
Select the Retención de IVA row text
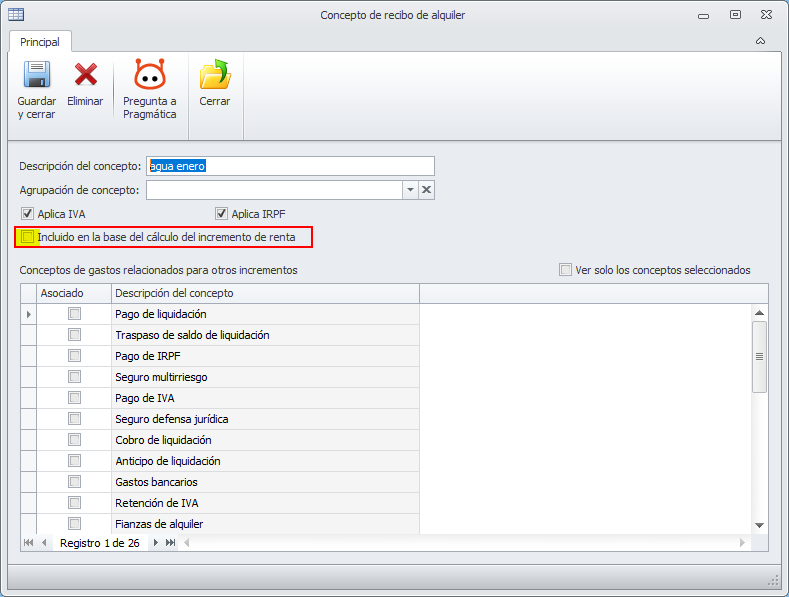tap(156, 503)
